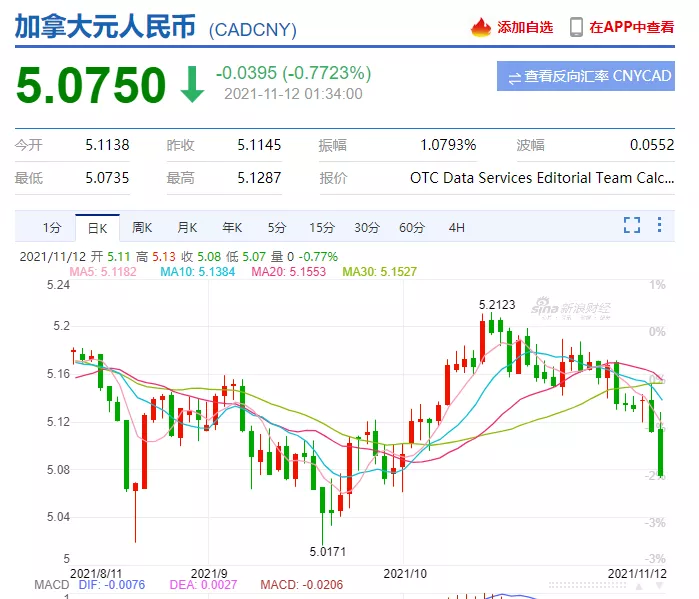Click the fullscreen chart icon

(x=631, y=226)
